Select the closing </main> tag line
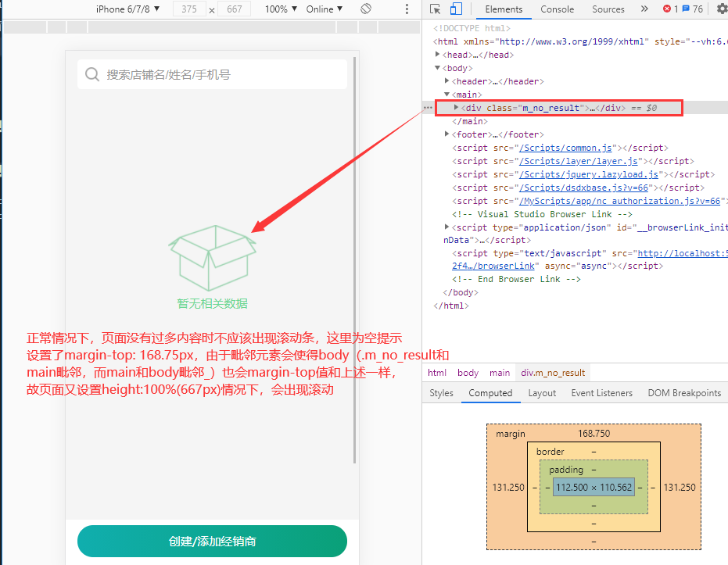728x565 pixels. coord(470,121)
